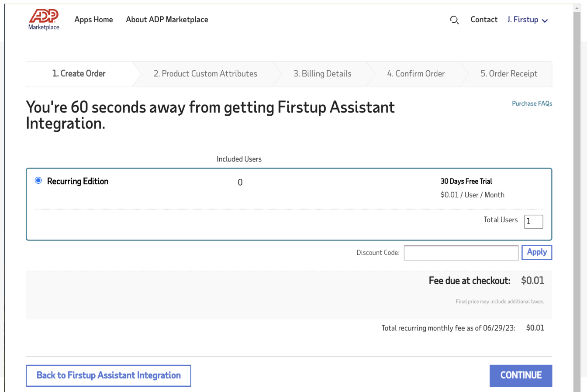Click the 'Included Users' column header
The height and width of the screenshot is (392, 587).
239,159
